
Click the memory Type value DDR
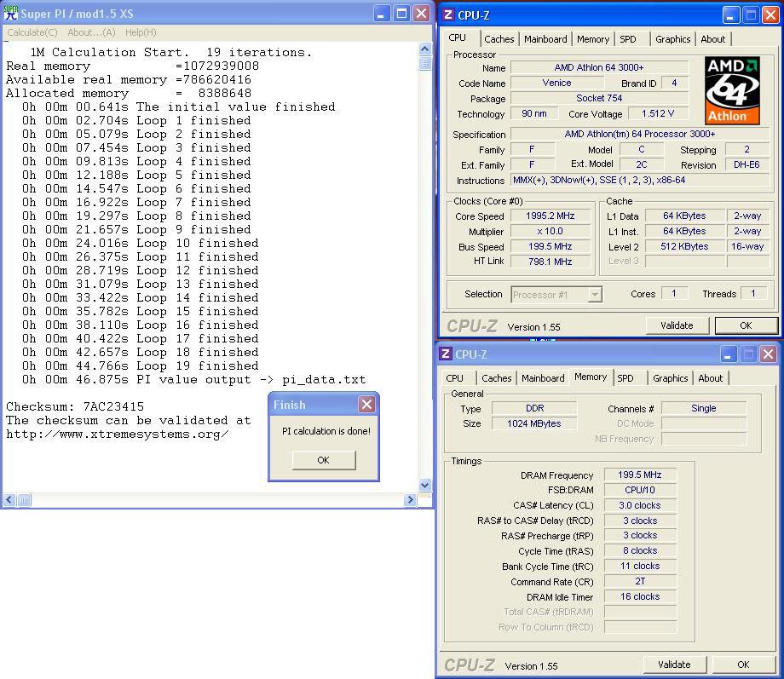click(534, 408)
